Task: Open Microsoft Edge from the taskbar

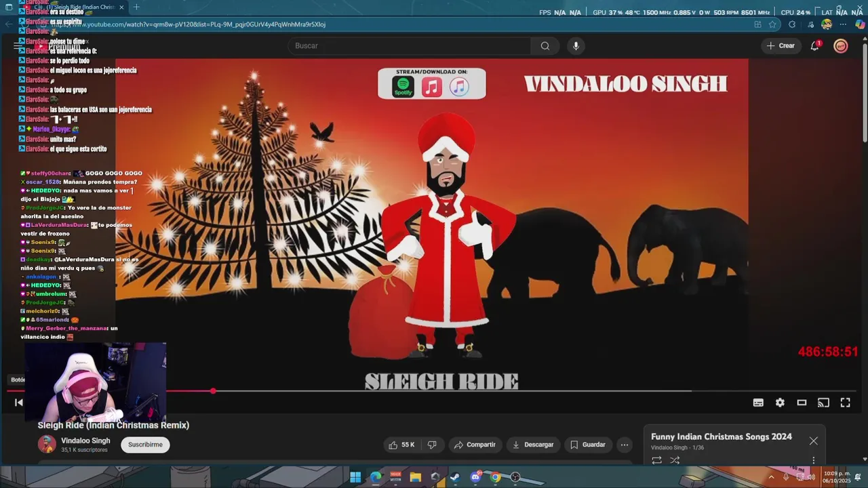Action: point(376,477)
